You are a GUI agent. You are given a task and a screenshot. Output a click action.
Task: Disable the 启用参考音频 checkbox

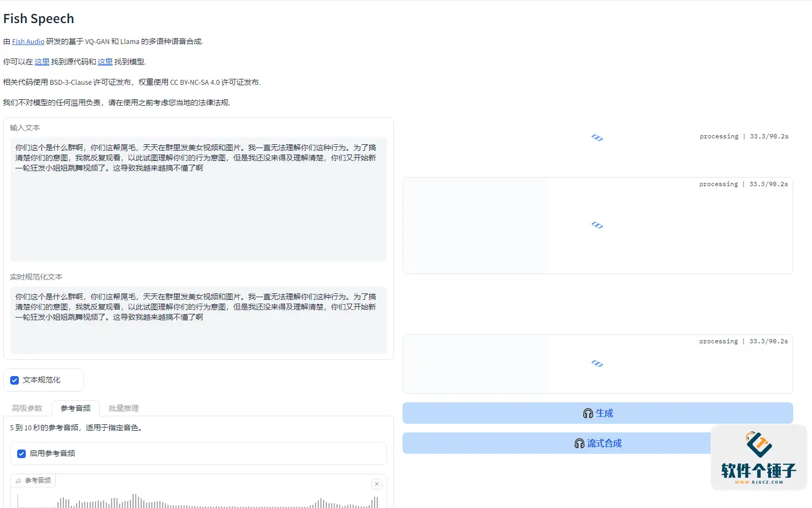pyautogui.click(x=21, y=454)
